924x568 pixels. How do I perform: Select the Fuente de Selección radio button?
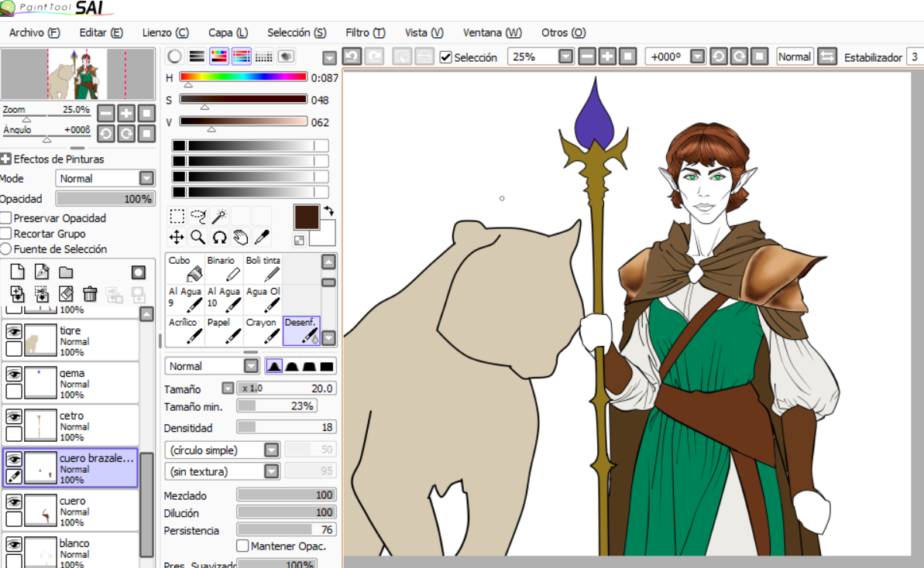point(6,249)
